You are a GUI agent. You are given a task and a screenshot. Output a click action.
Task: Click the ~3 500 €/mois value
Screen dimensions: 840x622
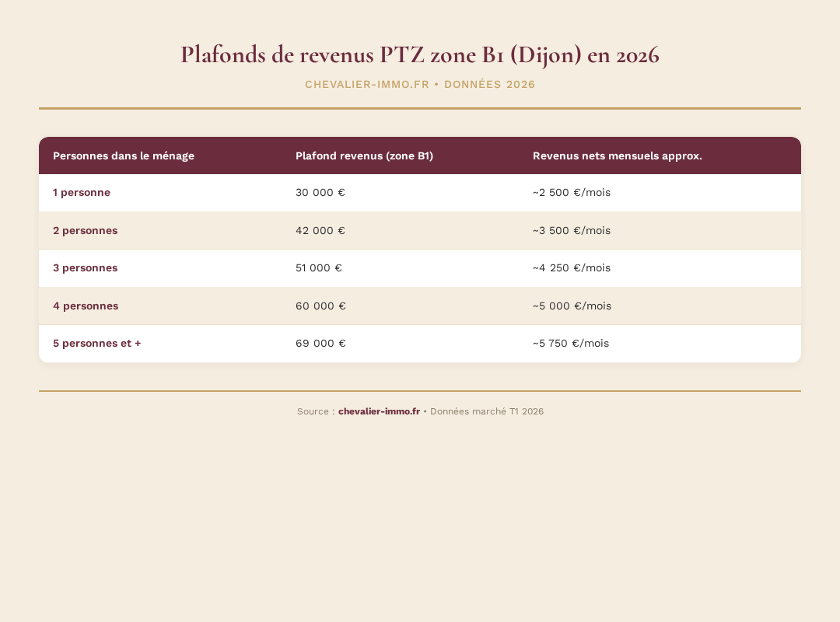pyautogui.click(x=572, y=231)
